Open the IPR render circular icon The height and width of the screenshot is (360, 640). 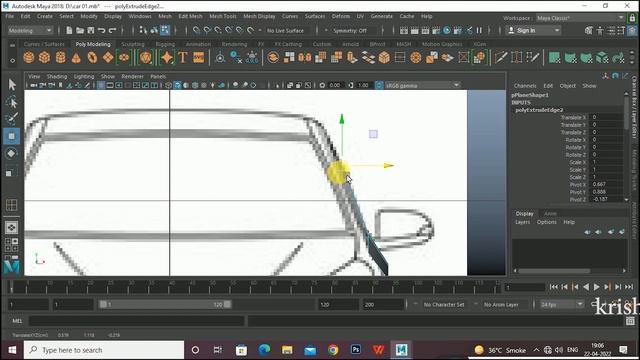[447, 30]
